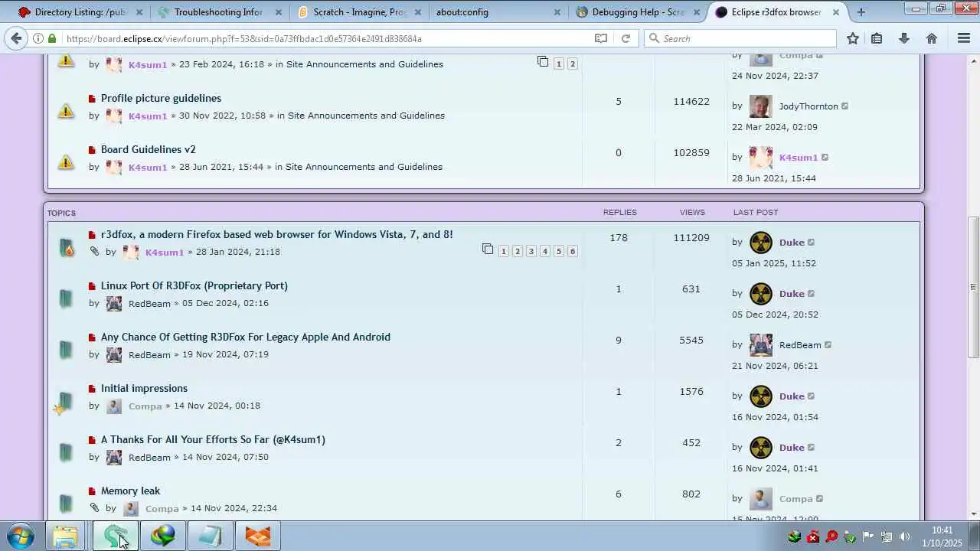Open the Legacy Apple And Android topic

coord(246,337)
